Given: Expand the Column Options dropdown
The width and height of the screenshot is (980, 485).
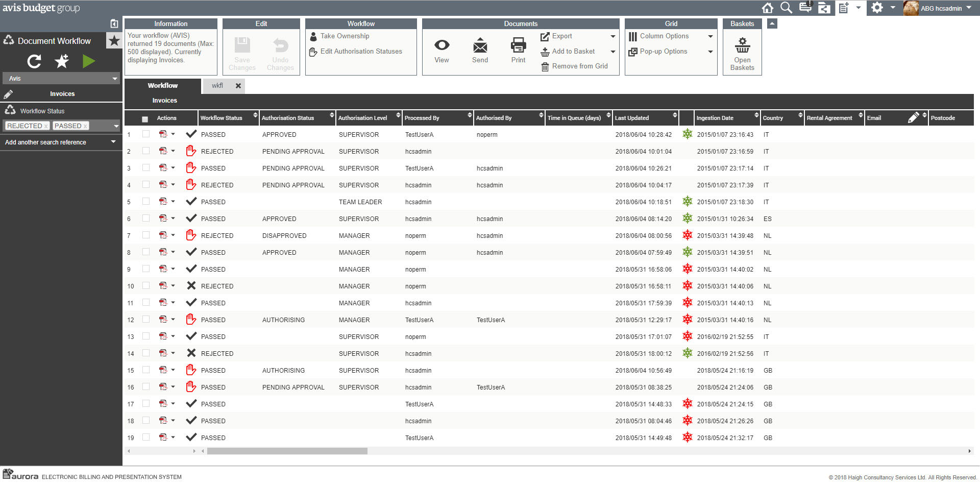Looking at the screenshot, I should [x=710, y=36].
